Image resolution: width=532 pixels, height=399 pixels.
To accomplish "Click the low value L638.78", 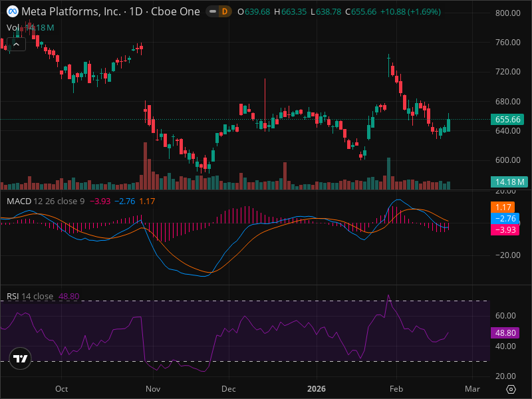I will click(x=326, y=12).
